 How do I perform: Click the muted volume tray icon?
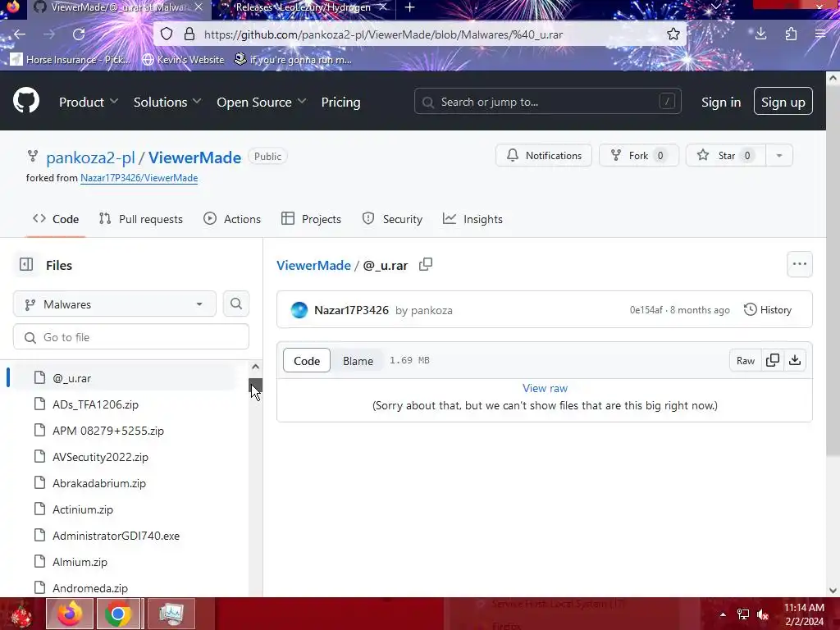pyautogui.click(x=763, y=614)
